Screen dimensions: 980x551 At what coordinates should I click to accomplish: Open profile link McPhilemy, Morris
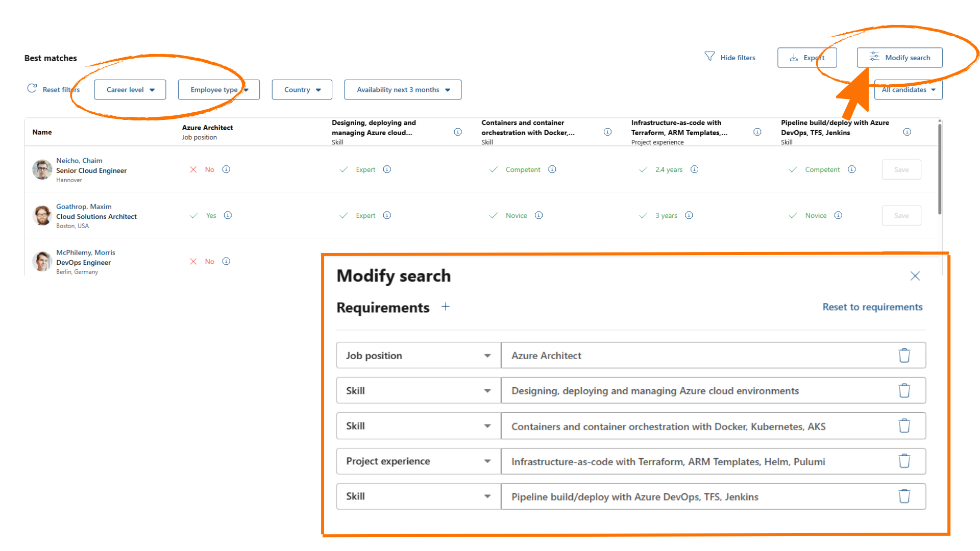coord(86,253)
